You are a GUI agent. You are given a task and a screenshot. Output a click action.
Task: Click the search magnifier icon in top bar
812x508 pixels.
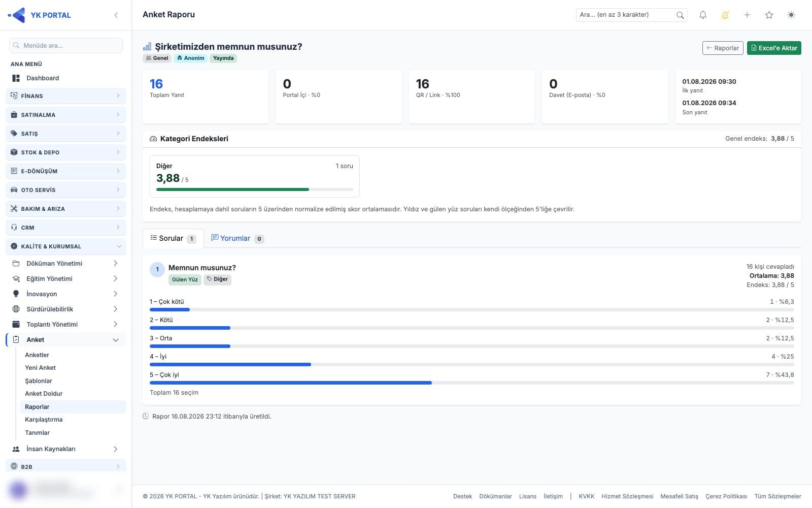click(680, 15)
